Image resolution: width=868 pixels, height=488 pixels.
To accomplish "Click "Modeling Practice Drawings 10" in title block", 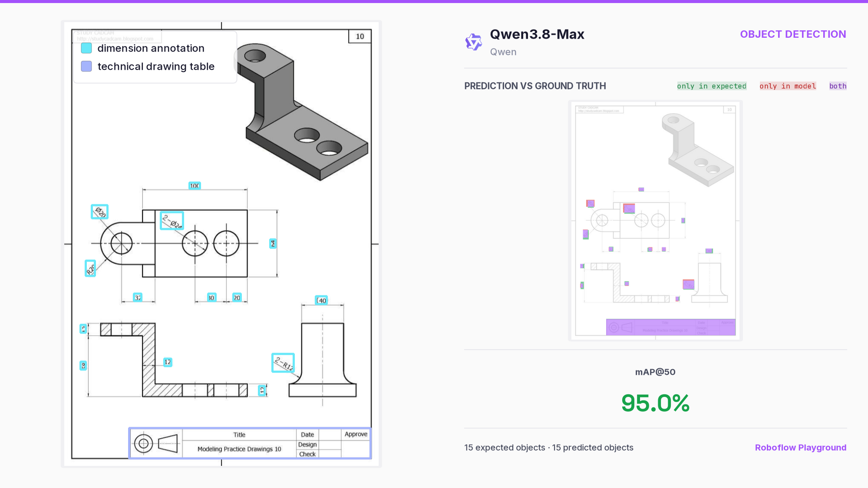I will tap(239, 449).
